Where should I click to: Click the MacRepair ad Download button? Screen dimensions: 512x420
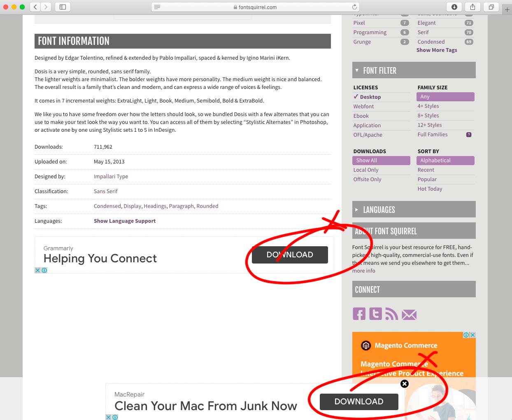[x=359, y=401]
